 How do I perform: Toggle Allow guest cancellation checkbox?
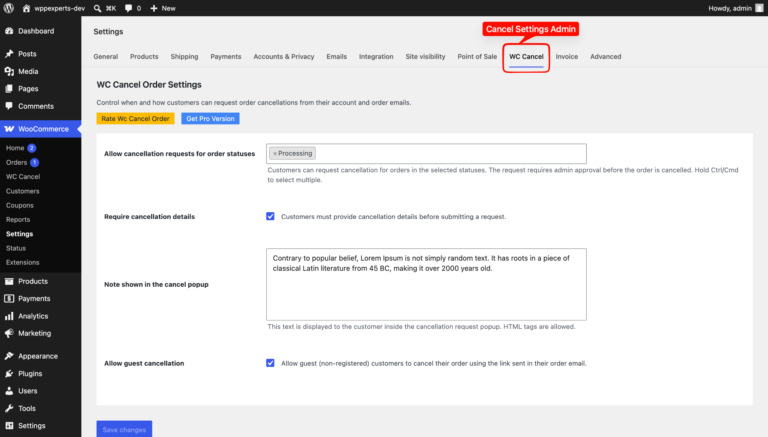coord(270,363)
